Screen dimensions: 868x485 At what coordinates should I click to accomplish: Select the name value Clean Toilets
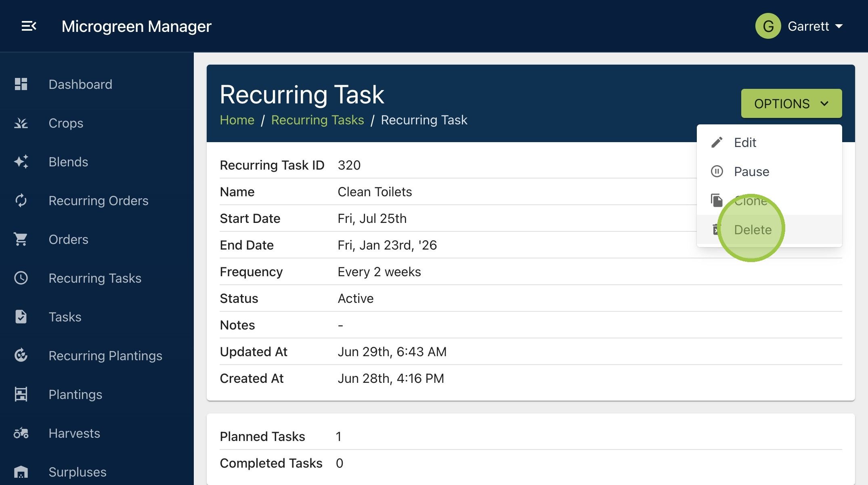(375, 192)
